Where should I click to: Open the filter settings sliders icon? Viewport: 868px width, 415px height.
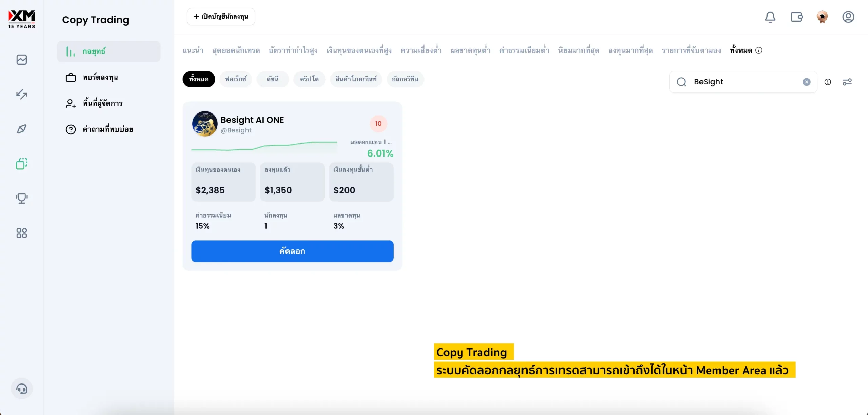pos(847,82)
